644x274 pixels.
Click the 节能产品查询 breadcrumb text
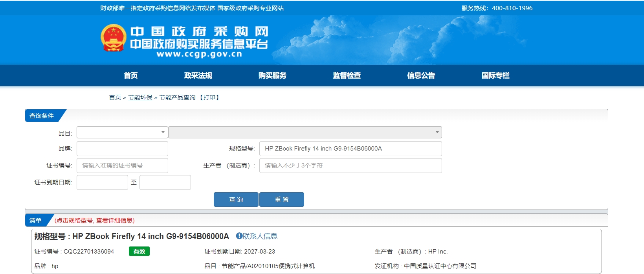tap(177, 97)
